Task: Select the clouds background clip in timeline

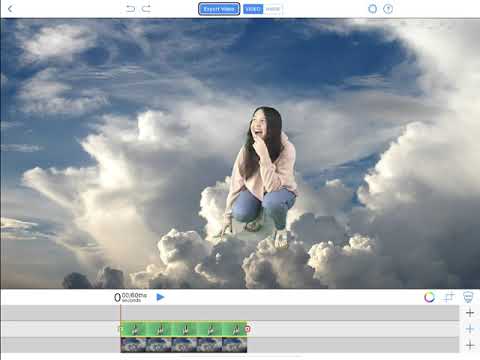Action: click(183, 345)
